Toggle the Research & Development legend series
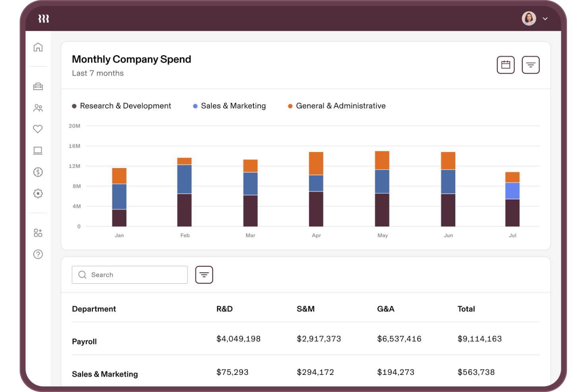 (122, 106)
